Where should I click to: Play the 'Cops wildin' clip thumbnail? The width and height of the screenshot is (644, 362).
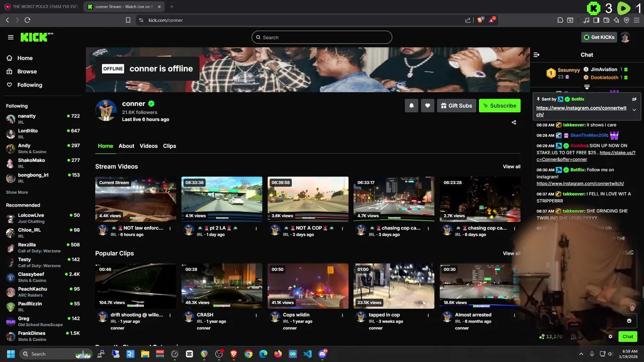click(308, 286)
